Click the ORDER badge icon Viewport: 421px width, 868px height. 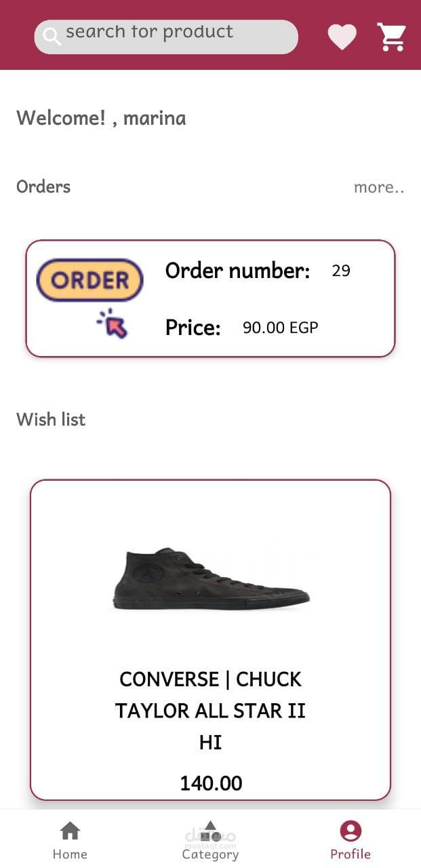pyautogui.click(x=89, y=280)
